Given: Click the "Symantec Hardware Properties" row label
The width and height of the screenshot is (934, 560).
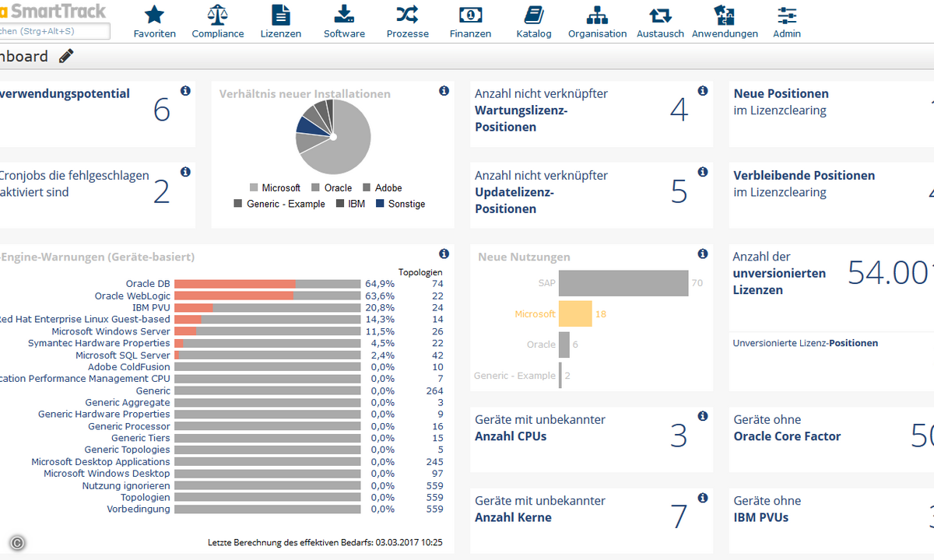Looking at the screenshot, I should click(x=99, y=343).
